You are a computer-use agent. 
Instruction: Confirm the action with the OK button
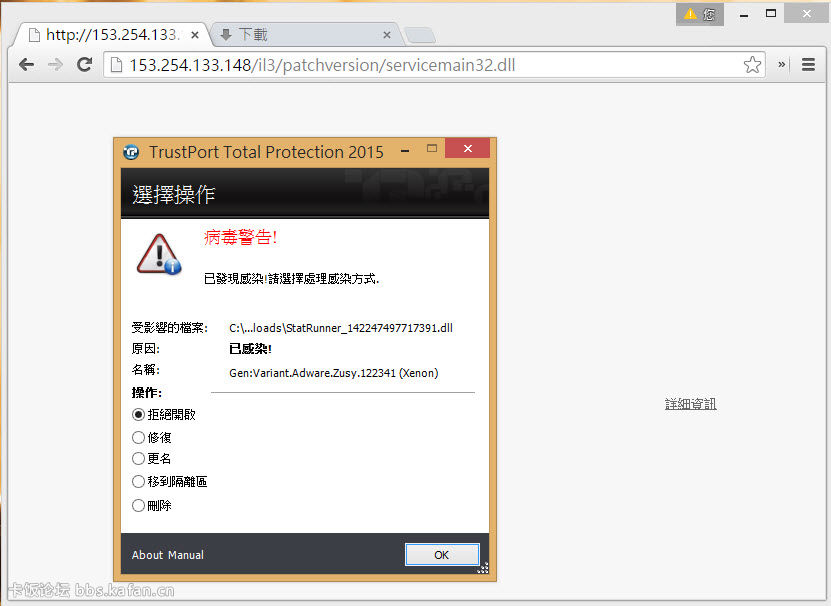click(x=442, y=555)
